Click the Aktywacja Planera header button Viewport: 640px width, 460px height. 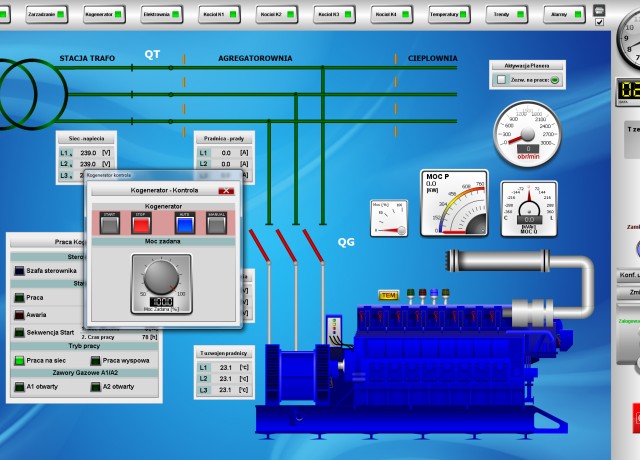pyautogui.click(x=527, y=66)
